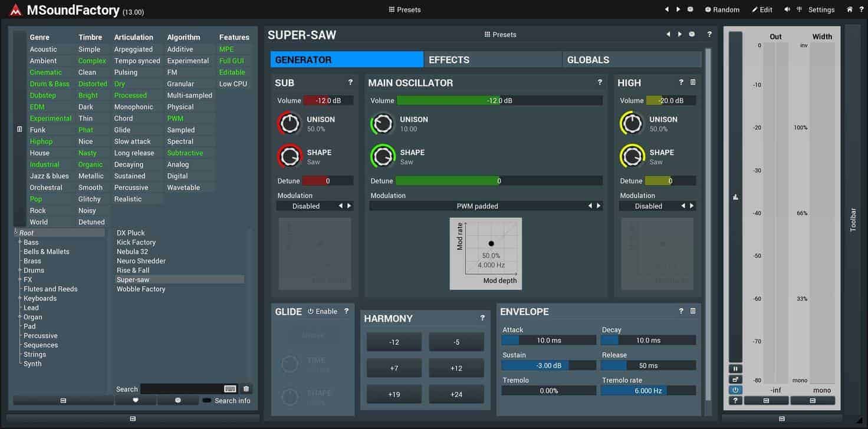Image resolution: width=868 pixels, height=429 pixels.
Task: Open top bar Presets menu
Action: [405, 9]
